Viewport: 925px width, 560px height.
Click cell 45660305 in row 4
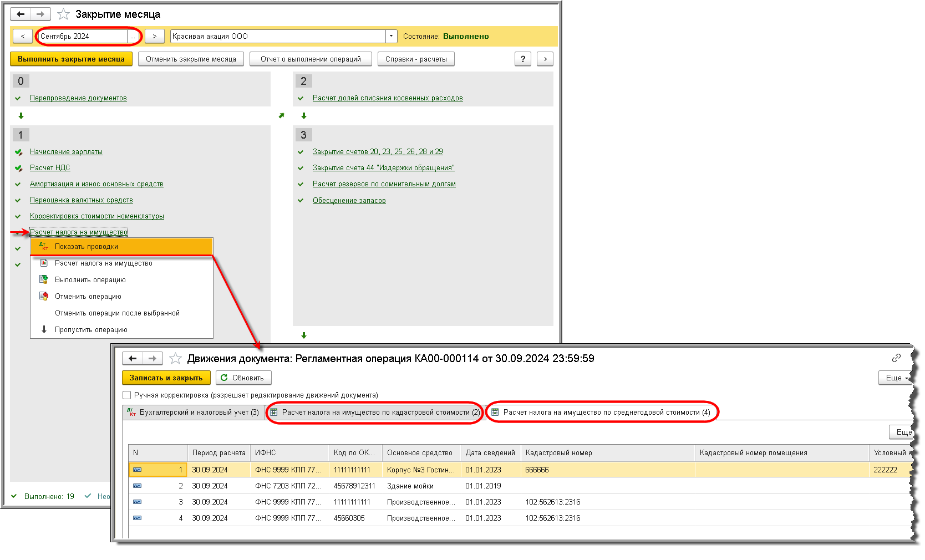pos(355,518)
